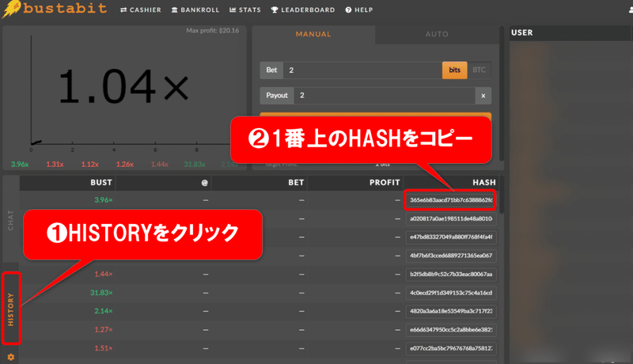Screen dimensions: 633x364
Task: Select the hash field starting 4c0ecd29
Action: click(451, 293)
